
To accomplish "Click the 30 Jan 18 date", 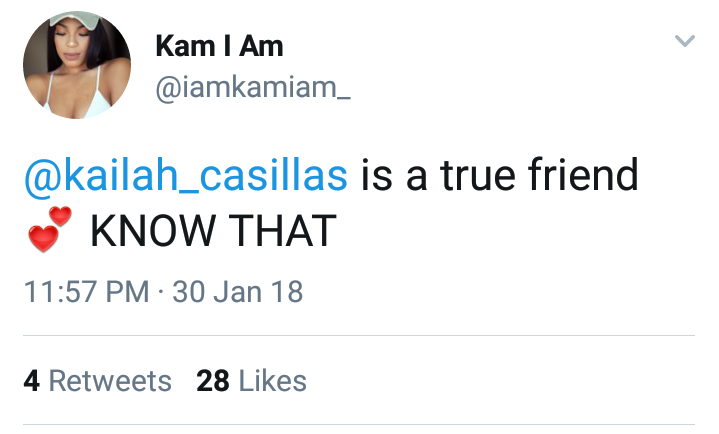I will pos(238,292).
